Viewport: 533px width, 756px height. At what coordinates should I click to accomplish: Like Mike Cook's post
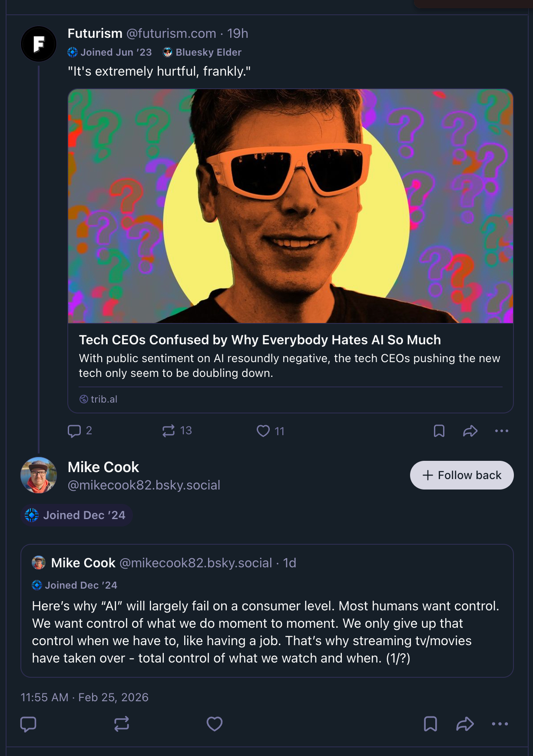215,724
